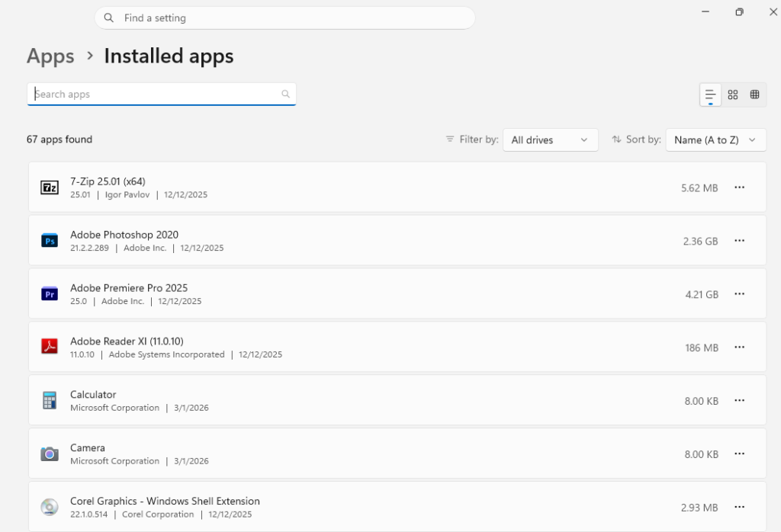This screenshot has height=532, width=781.
Task: Click the Adobe Premiere Pro icon
Action: (x=50, y=294)
